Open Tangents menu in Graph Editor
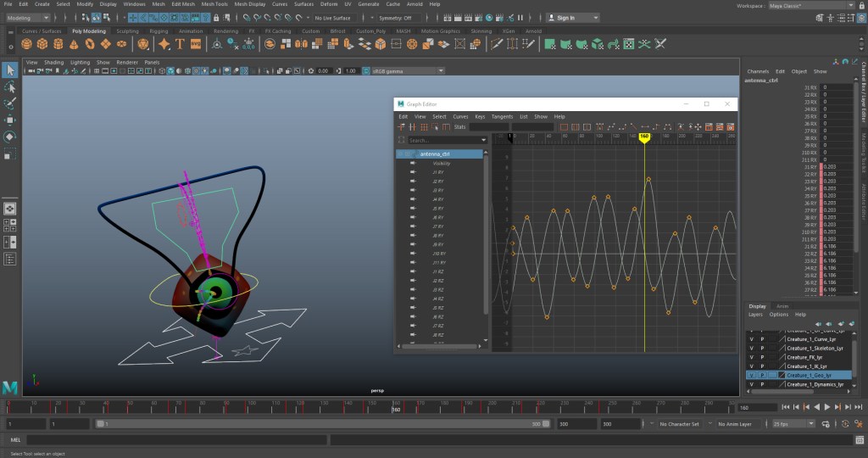868x458 pixels. 502,116
